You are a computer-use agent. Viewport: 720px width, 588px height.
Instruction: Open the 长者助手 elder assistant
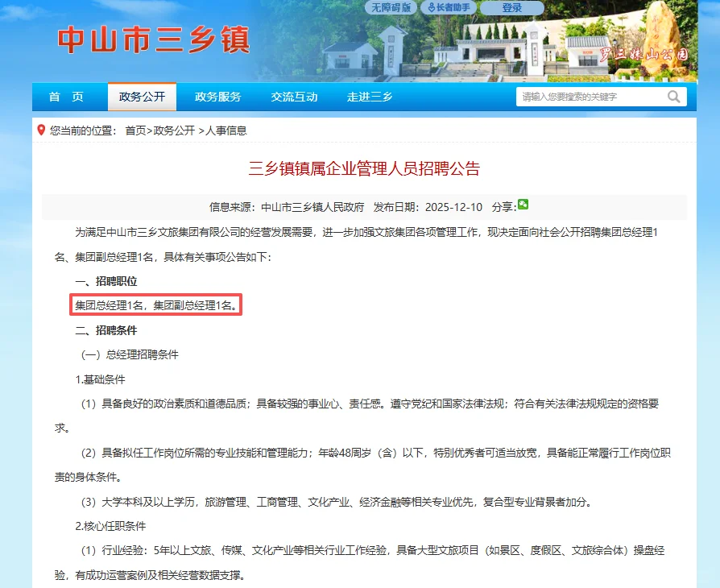pyautogui.click(x=451, y=6)
